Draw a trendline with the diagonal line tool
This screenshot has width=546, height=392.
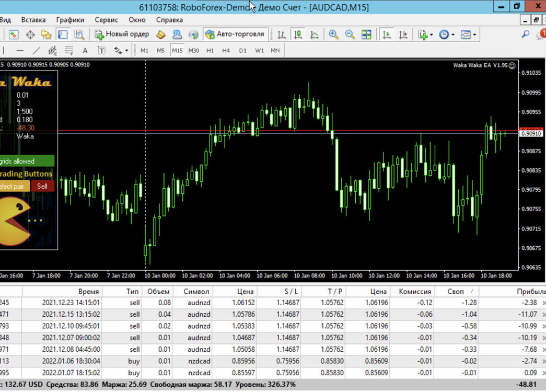coord(36,51)
